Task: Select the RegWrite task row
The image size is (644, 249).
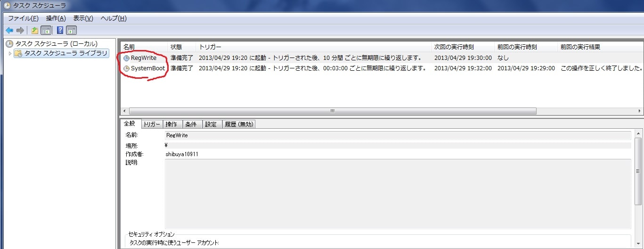Action: [x=382, y=58]
